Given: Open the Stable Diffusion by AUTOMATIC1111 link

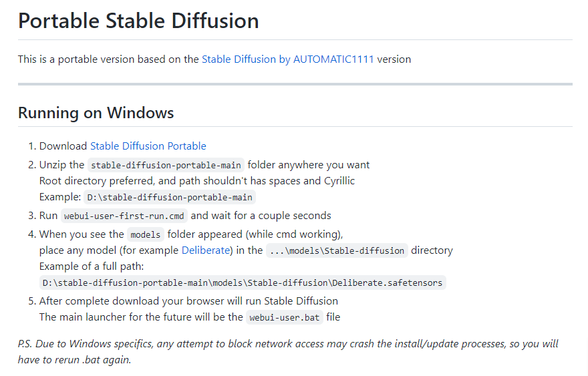Looking at the screenshot, I should 287,59.
